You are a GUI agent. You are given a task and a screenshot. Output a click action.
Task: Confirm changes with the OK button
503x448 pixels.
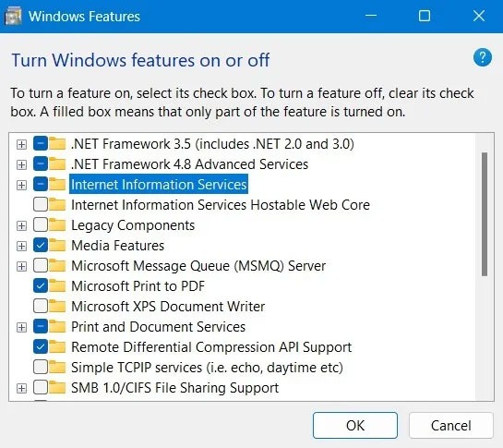(x=355, y=426)
